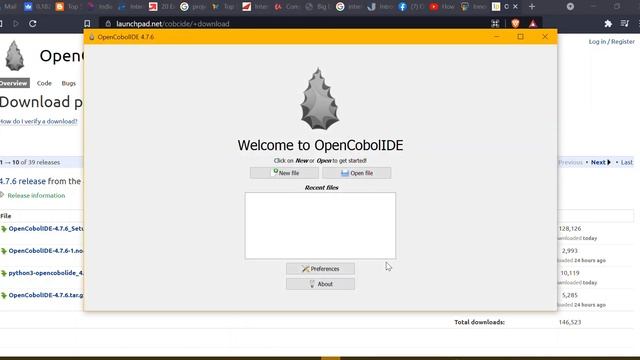Click inside the Recent files list
The height and width of the screenshot is (360, 640).
click(x=320, y=226)
